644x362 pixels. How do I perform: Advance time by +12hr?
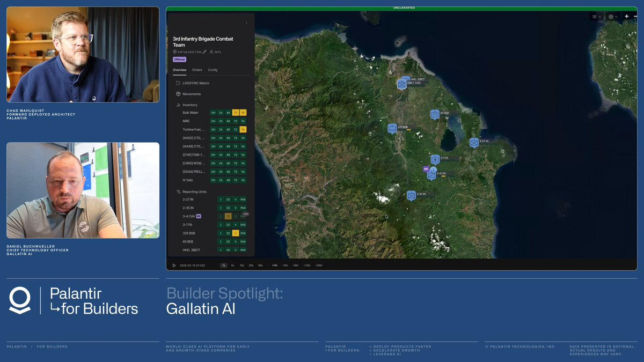pos(307,265)
